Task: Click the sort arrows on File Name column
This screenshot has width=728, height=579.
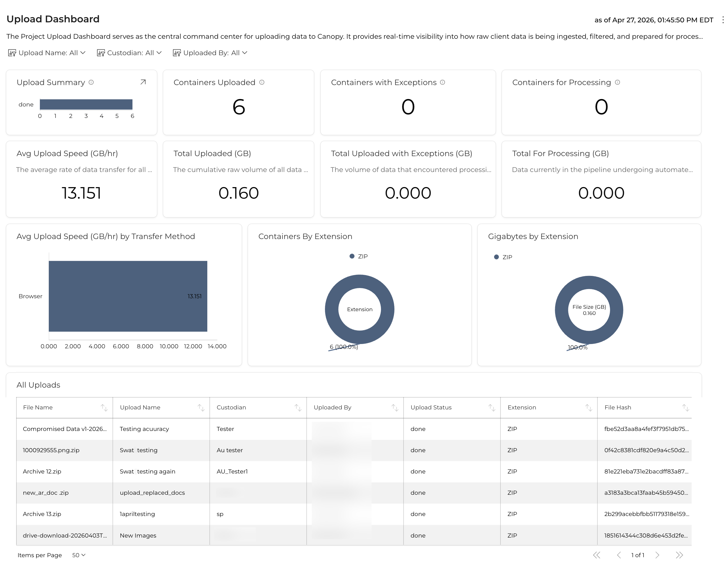Action: 104,408
